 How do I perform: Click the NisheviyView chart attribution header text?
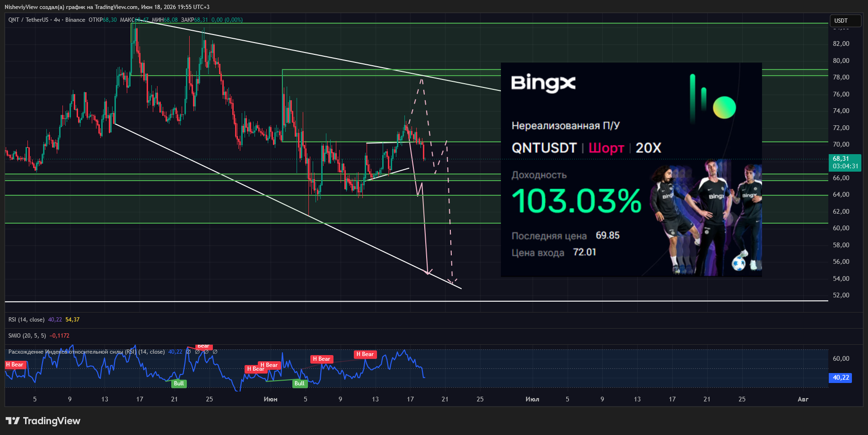[107, 7]
